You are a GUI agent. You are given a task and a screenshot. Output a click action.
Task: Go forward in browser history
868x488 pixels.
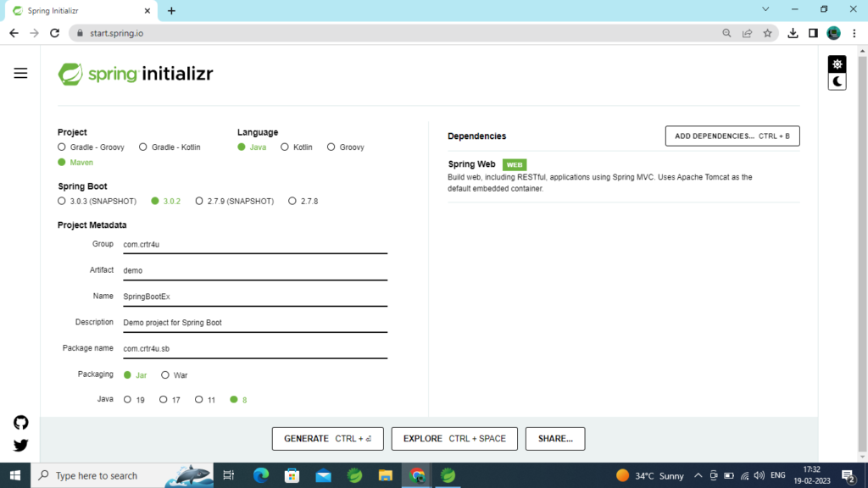pos(34,33)
